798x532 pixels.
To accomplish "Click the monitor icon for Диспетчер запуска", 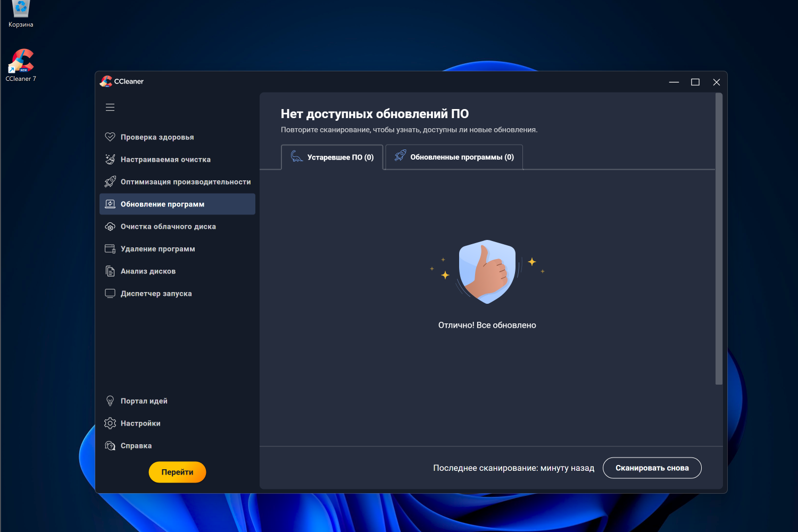I will [x=110, y=294].
